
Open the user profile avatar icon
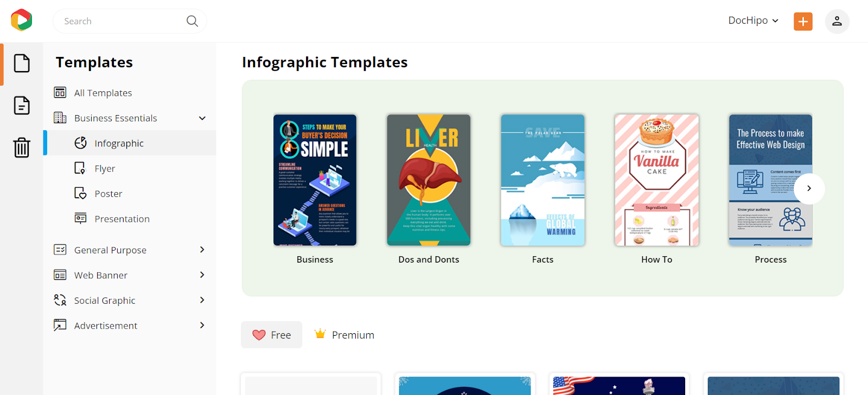point(837,21)
